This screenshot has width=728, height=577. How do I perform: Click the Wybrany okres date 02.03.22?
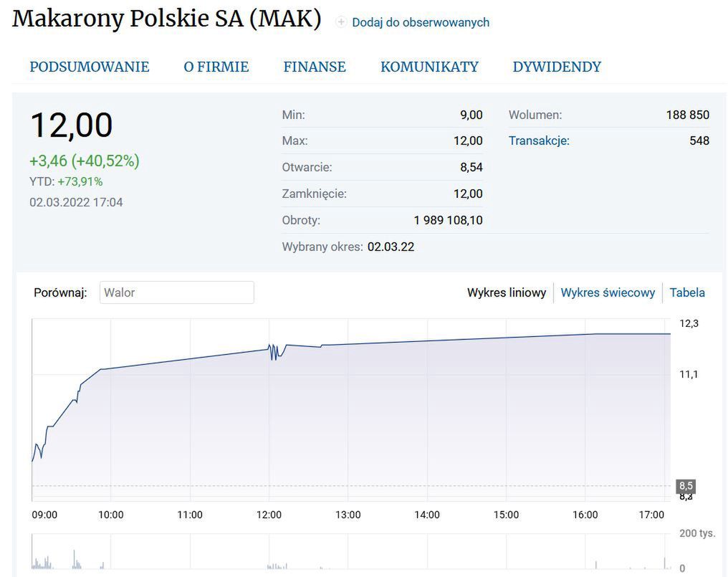391,246
